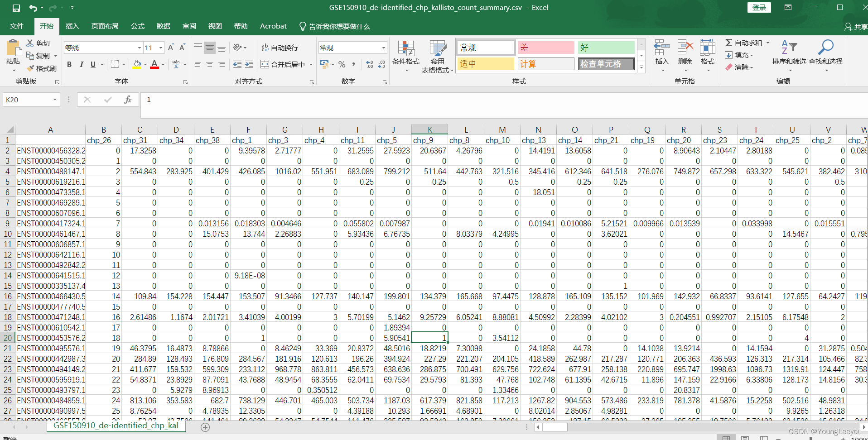Open Fill (填充) dropdown
Screen dimensions: 868x440
point(739,55)
